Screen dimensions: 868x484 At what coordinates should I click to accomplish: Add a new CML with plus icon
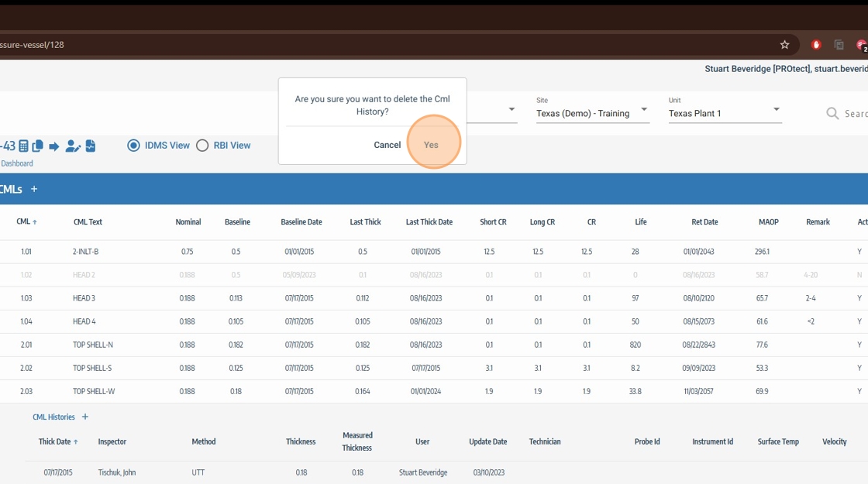click(x=34, y=189)
